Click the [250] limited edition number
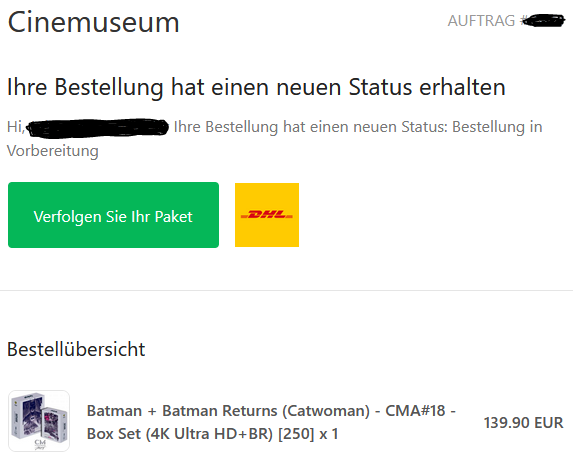573x458 pixels. click(x=296, y=434)
